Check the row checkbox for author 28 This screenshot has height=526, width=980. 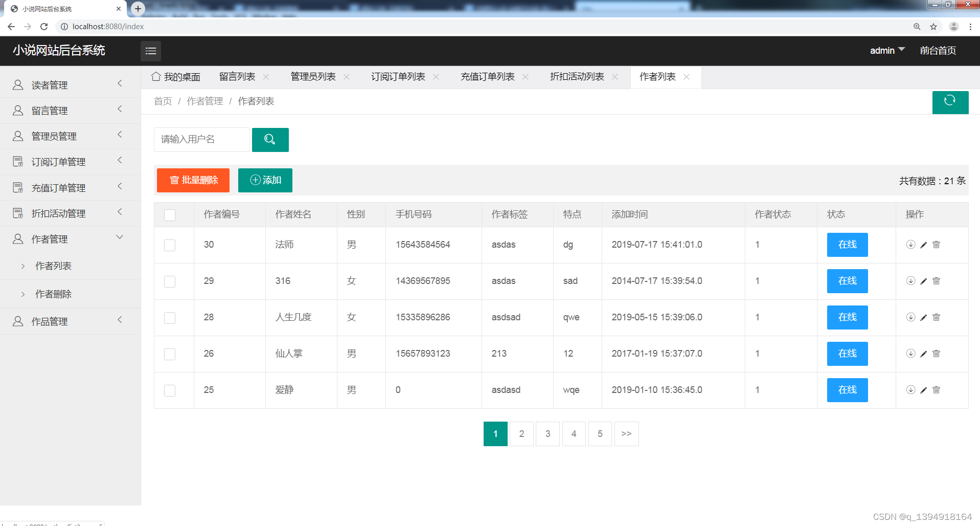click(x=170, y=318)
